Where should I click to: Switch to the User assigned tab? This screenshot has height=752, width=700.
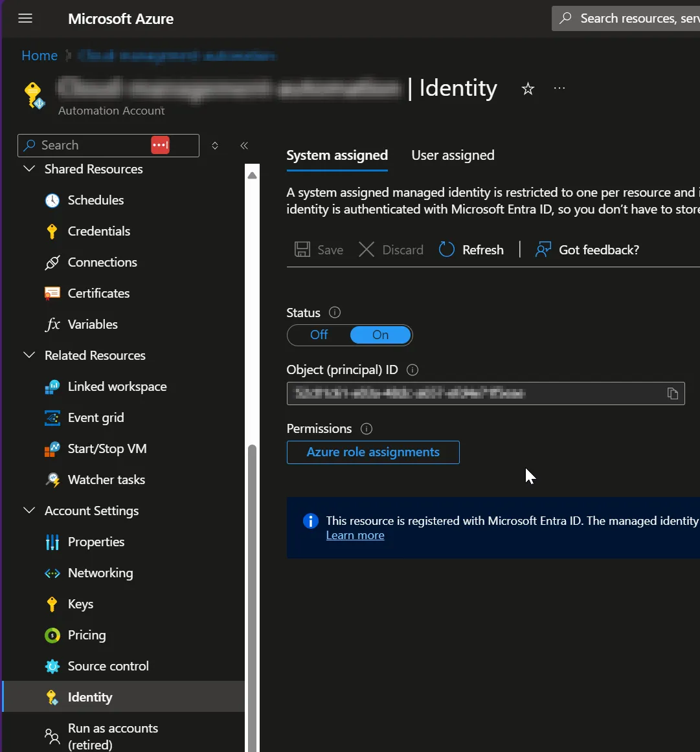[453, 155]
